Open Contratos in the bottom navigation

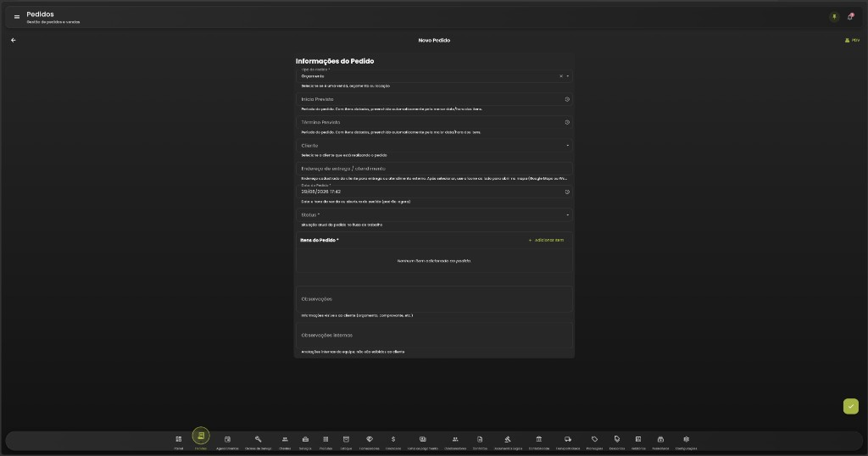pyautogui.click(x=480, y=442)
